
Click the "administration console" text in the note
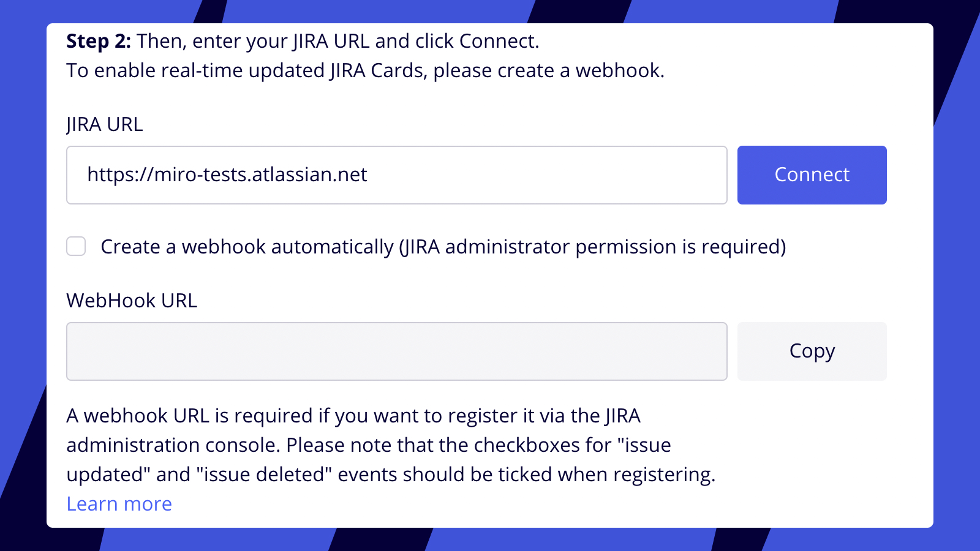pyautogui.click(x=173, y=445)
